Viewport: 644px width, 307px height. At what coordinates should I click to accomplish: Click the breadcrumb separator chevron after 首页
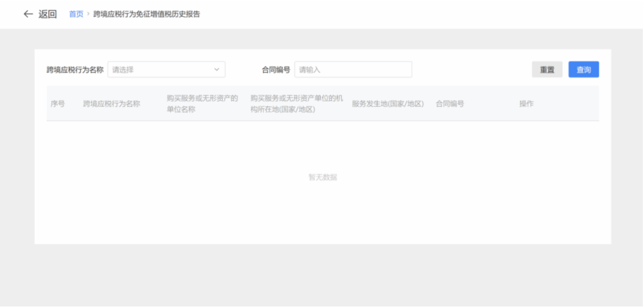pos(88,14)
